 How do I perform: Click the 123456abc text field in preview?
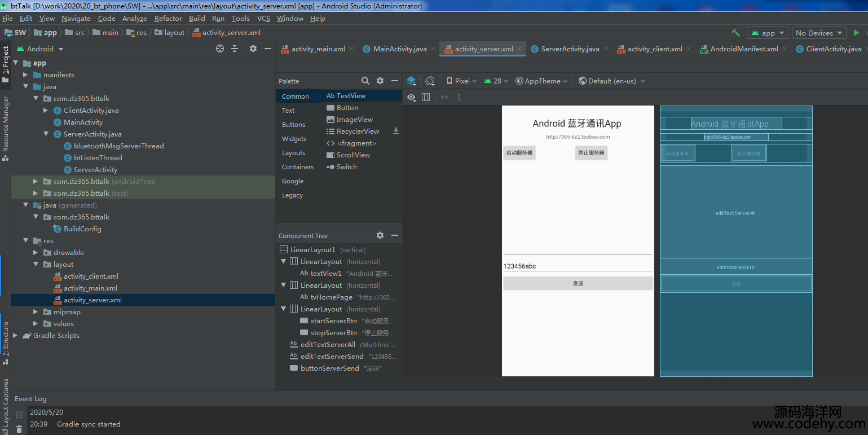click(x=578, y=266)
